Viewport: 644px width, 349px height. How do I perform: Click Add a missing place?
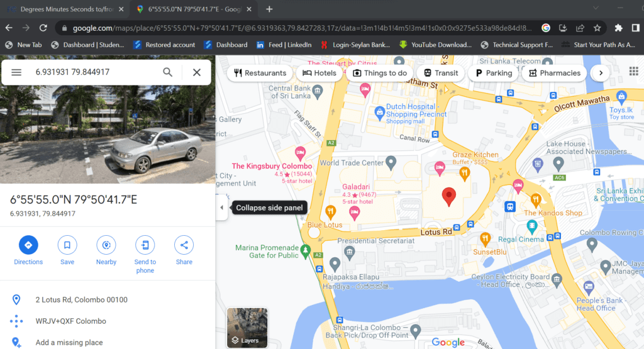click(x=69, y=343)
